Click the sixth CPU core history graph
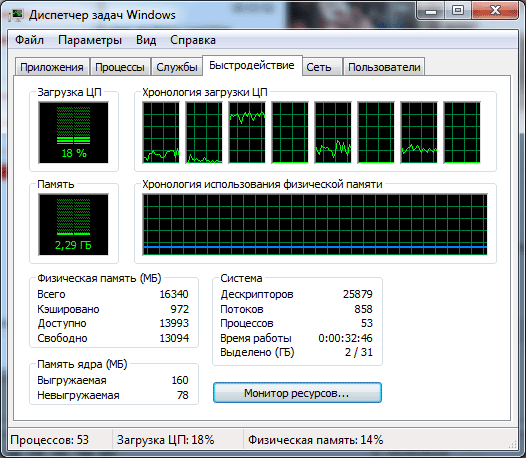Viewport: 526px width, 458px height. coord(376,133)
